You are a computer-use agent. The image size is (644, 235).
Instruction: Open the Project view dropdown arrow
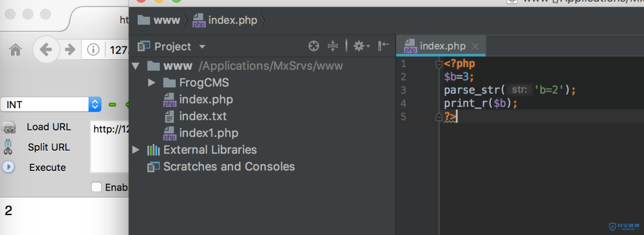pyautogui.click(x=202, y=47)
